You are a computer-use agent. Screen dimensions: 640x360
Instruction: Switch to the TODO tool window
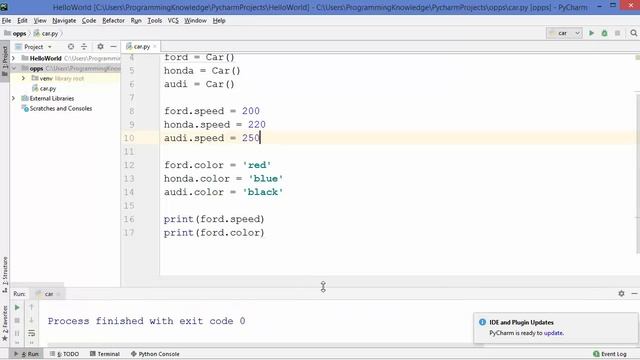coord(64,354)
